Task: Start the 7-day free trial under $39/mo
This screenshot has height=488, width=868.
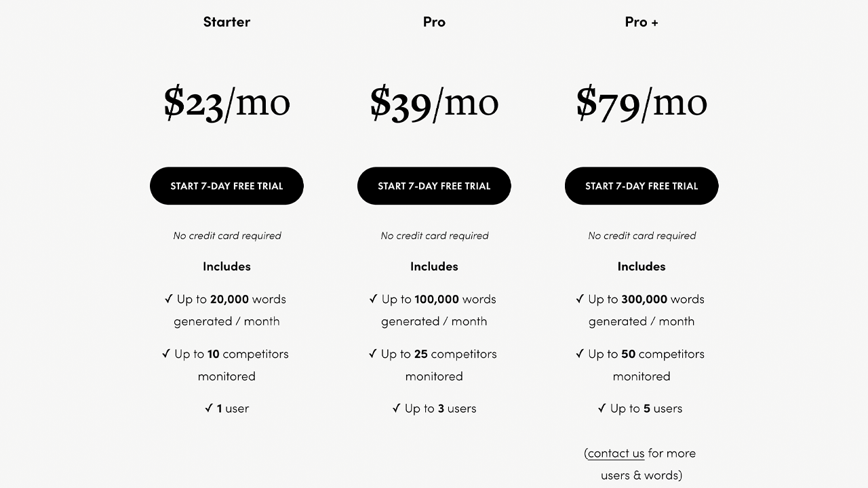Action: [434, 186]
